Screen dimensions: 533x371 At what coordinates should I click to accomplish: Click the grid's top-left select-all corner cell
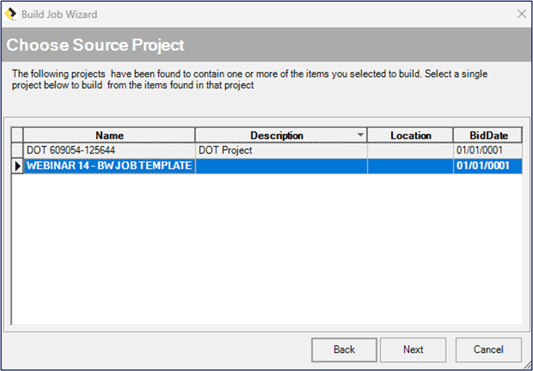(x=17, y=135)
